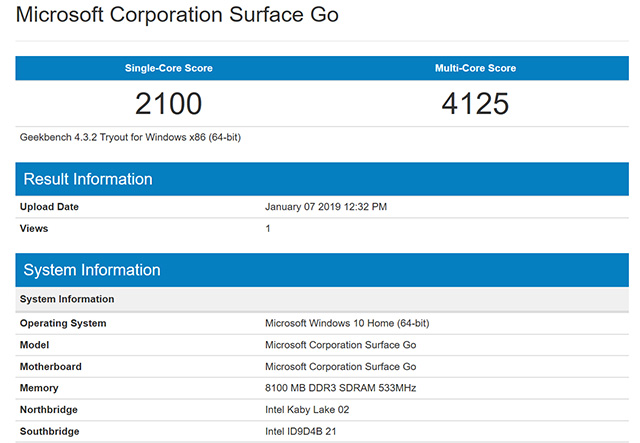
Task: Click 'Microsoft Windows 10 Home (64-bit)' value
Action: pos(347,323)
